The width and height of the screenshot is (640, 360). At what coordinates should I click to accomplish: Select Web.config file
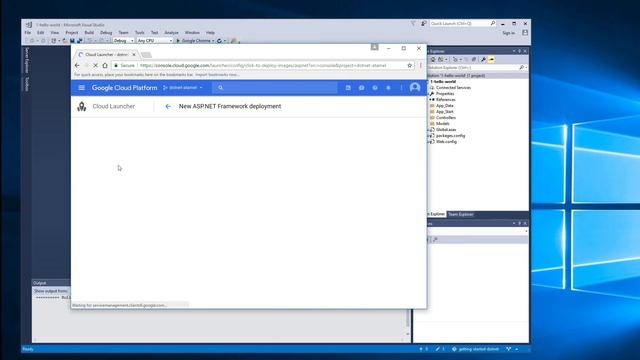(446, 142)
